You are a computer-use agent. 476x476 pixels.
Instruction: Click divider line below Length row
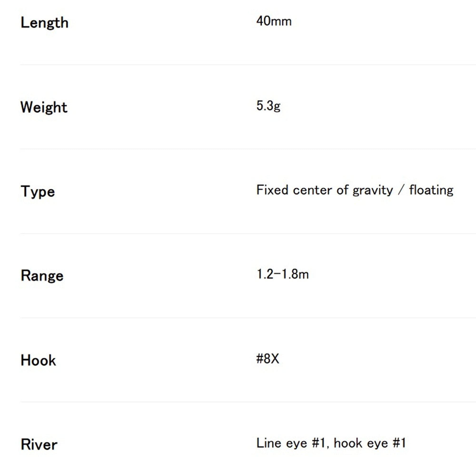coord(248,64)
